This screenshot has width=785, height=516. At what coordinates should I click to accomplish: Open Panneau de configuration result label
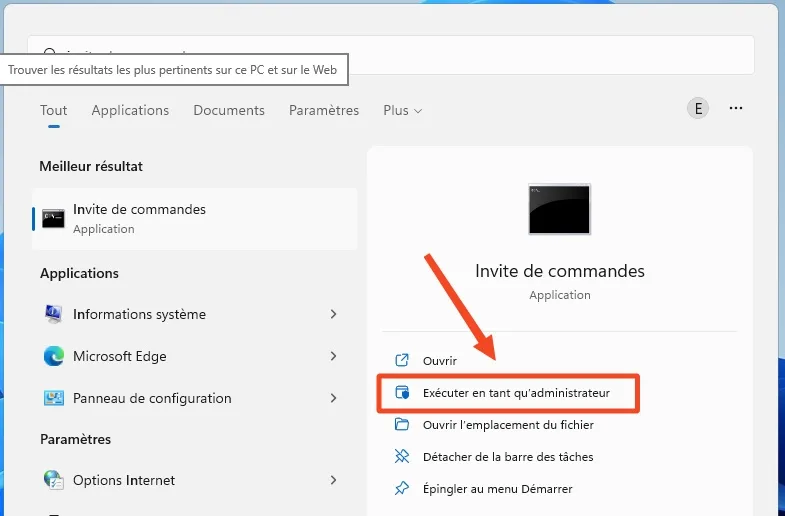[152, 398]
